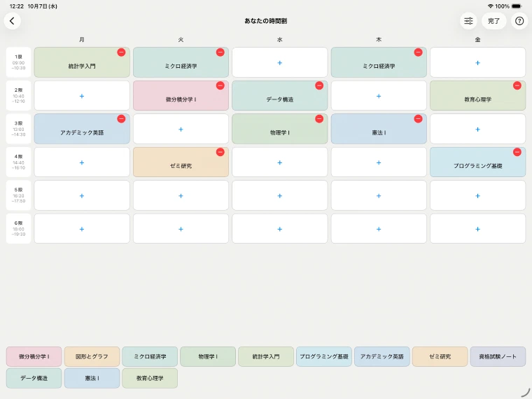Remove ゼミ研究 from Tuesday period 4
This screenshot has height=399, width=532.
pos(220,152)
